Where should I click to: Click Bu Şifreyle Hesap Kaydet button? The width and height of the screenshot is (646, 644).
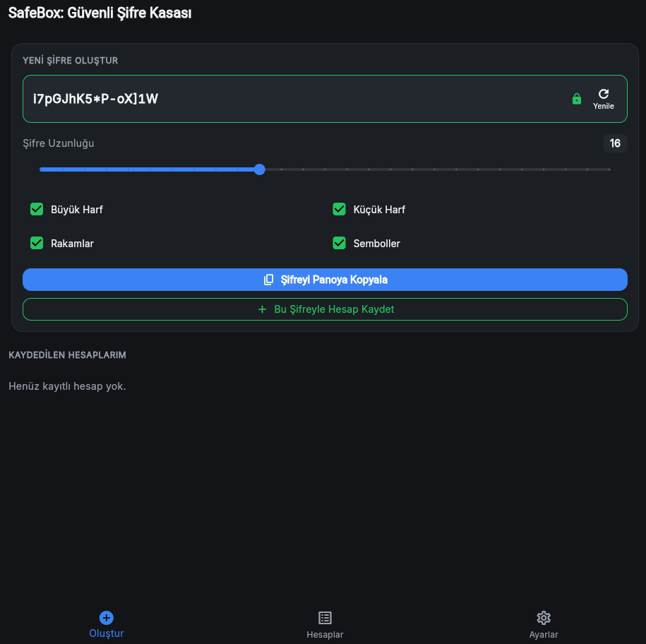point(325,309)
